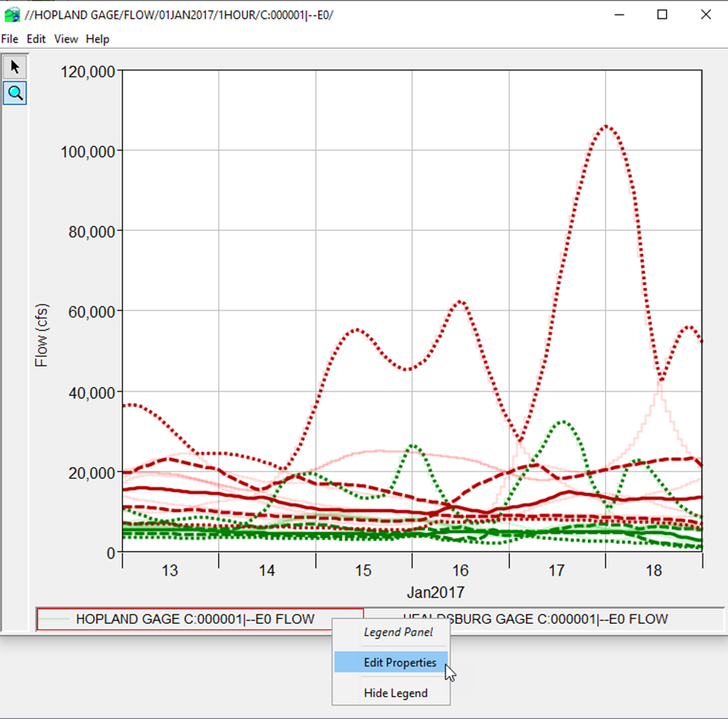728x719 pixels.
Task: Click the application icon in title bar
Action: (x=10, y=14)
